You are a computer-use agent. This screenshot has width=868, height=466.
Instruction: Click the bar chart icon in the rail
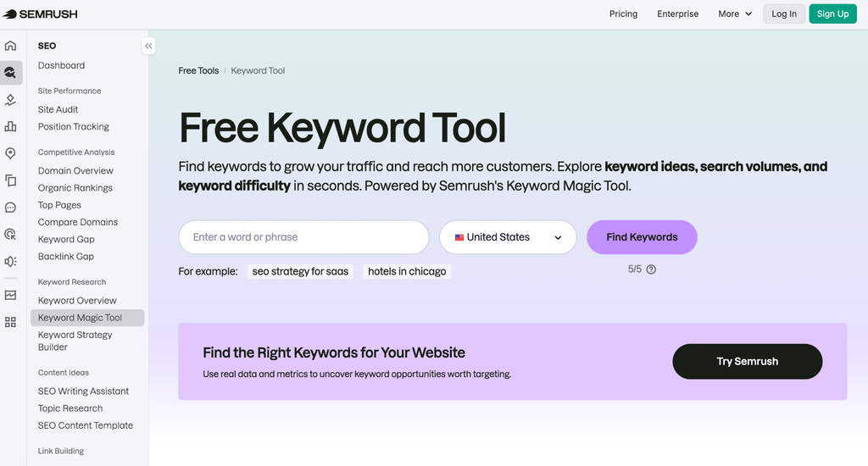[10, 126]
